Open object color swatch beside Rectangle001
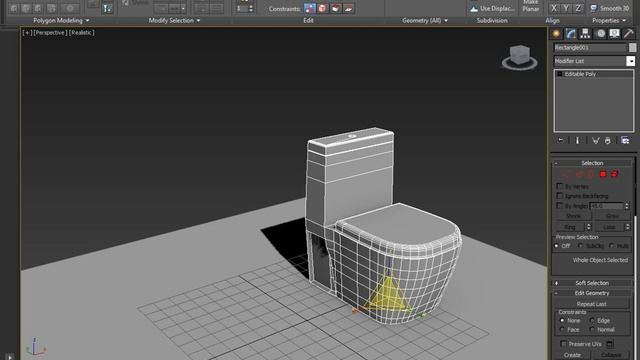The height and width of the screenshot is (360, 640). pos(632,48)
